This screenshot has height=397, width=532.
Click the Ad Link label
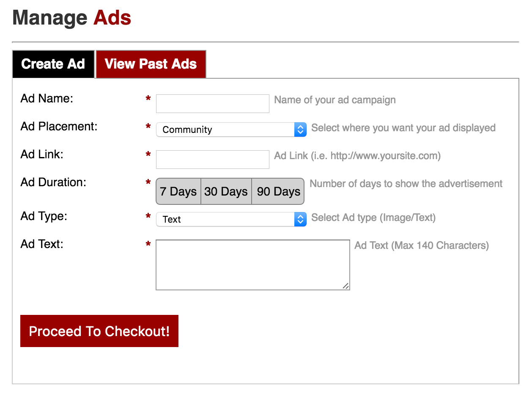[x=42, y=154]
